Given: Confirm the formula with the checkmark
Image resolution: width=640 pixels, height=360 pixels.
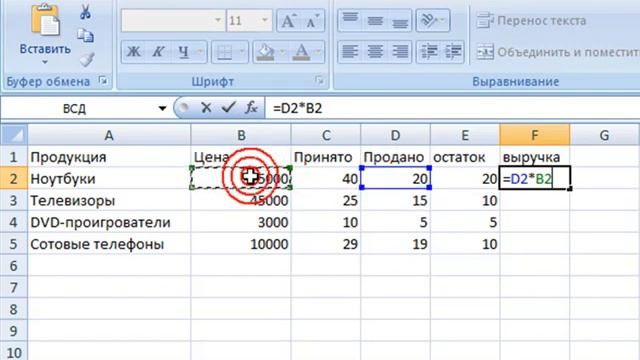Looking at the screenshot, I should [x=228, y=108].
